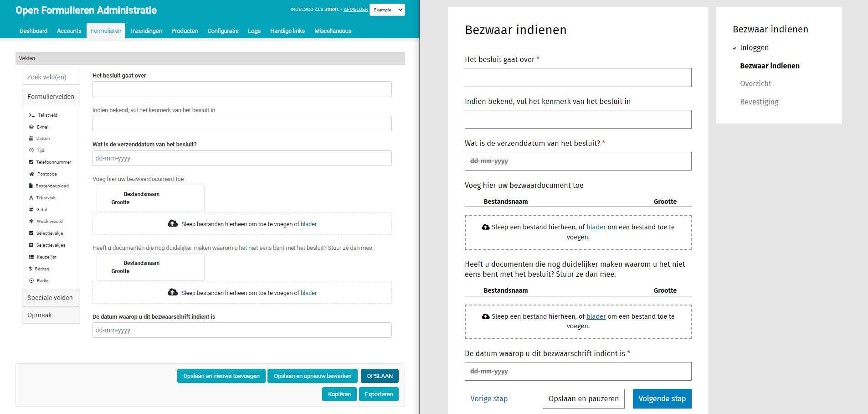This screenshot has width=868, height=414.
Task: Open the Handige links menu
Action: (288, 31)
